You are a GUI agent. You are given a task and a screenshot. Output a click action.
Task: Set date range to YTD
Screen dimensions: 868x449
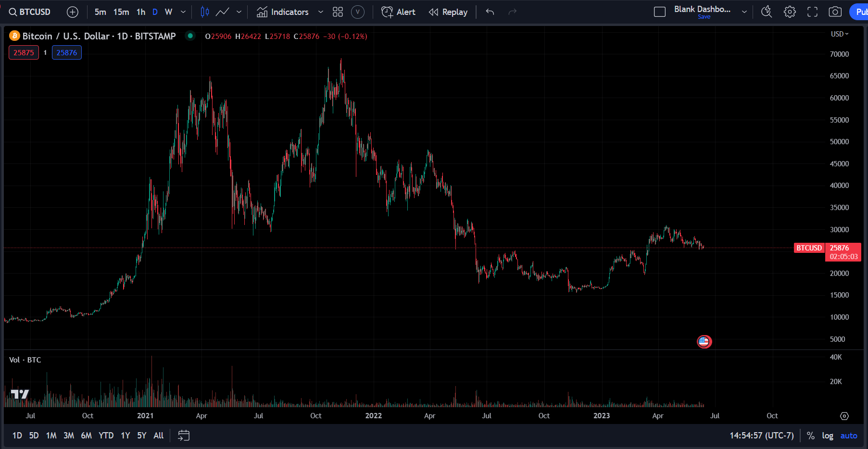(x=106, y=436)
